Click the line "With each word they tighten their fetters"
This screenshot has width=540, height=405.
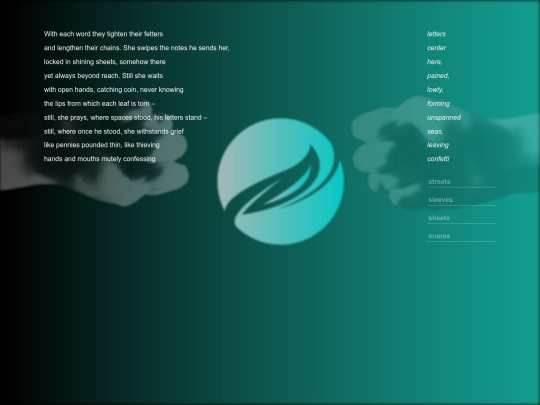pos(103,34)
